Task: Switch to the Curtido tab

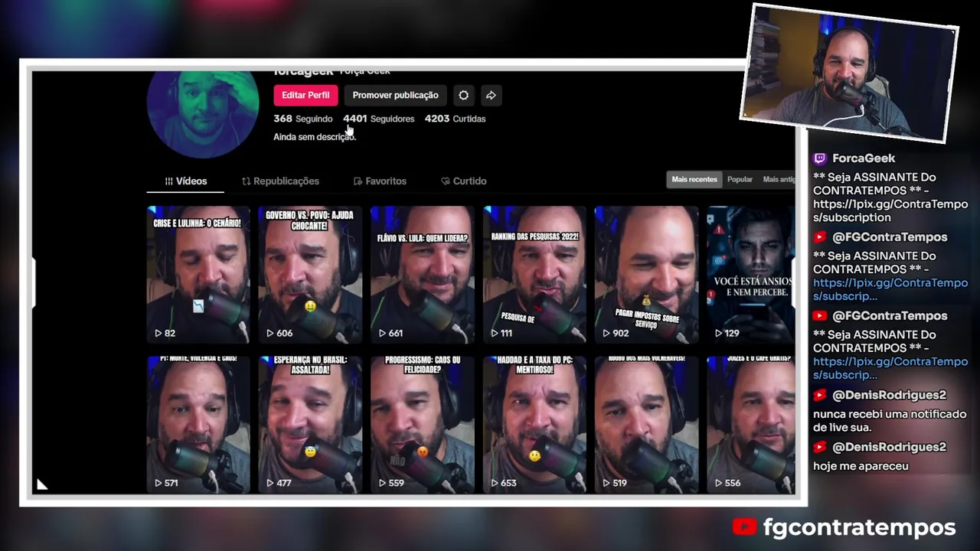Action: point(464,181)
